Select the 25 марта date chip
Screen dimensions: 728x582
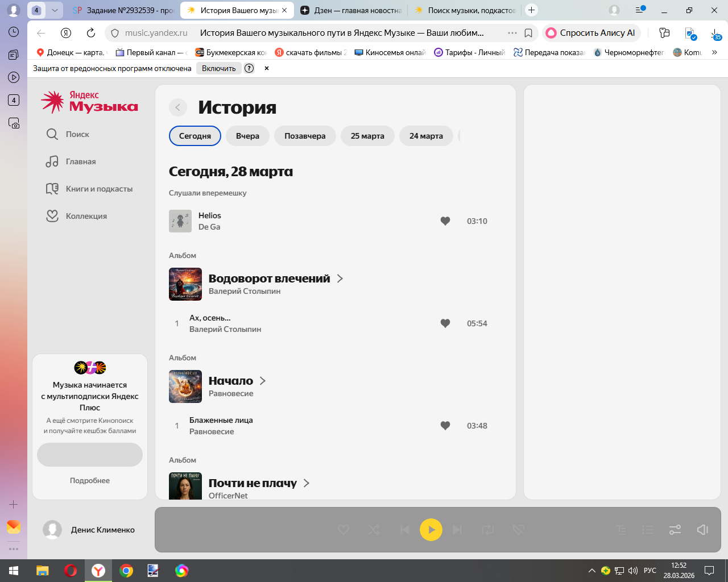pos(367,136)
